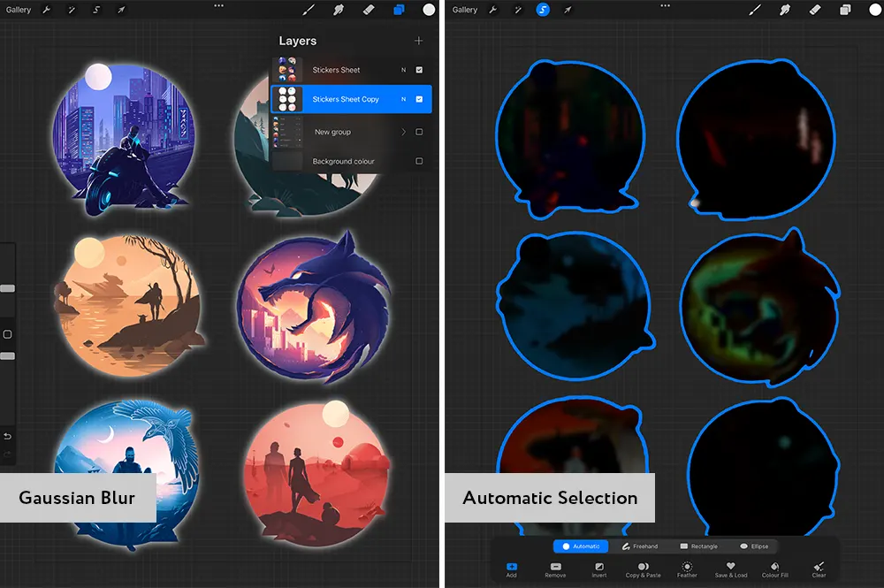Open the Actions wrench in the right screenshot
The image size is (884, 588).
coord(493,10)
